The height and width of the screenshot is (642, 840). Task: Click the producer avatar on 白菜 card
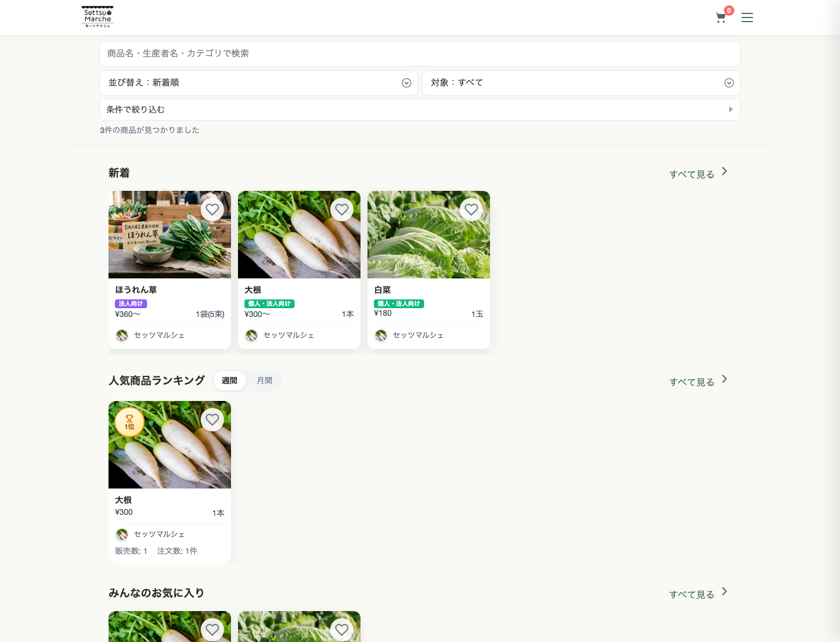click(381, 336)
